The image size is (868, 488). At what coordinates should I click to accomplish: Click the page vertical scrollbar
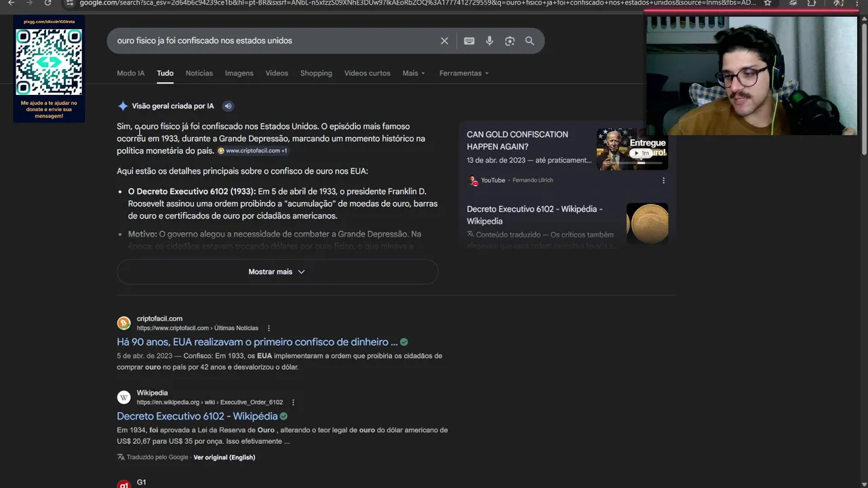click(x=863, y=88)
